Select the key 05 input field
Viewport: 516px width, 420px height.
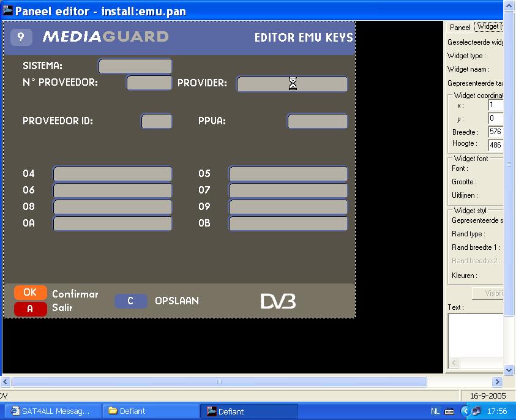pos(288,173)
